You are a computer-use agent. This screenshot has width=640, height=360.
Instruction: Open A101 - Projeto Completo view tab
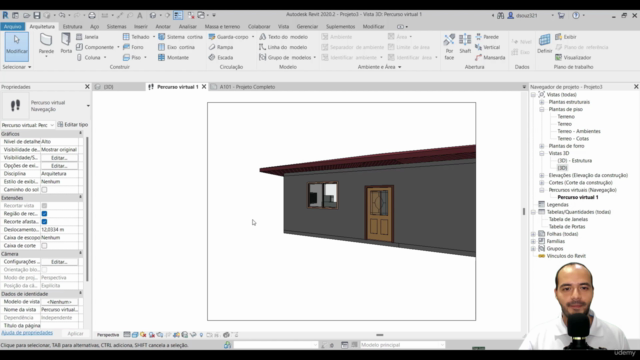247,87
